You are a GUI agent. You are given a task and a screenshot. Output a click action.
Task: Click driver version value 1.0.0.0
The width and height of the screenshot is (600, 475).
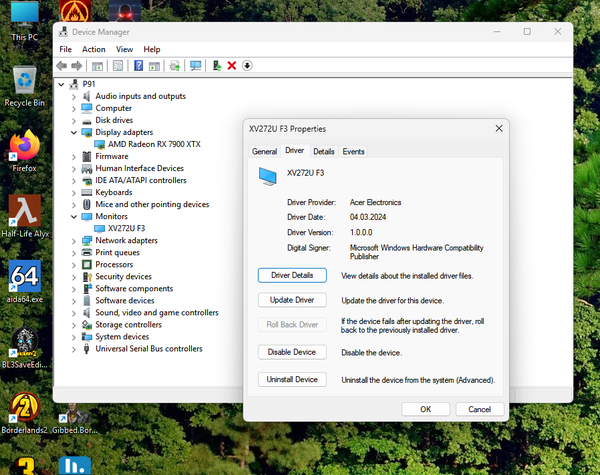[361, 232]
